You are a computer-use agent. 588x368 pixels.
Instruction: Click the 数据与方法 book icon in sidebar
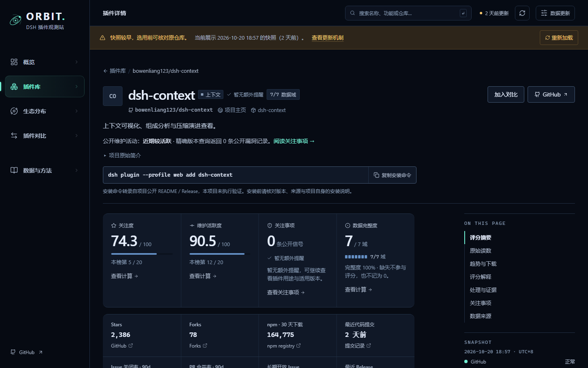(x=14, y=170)
